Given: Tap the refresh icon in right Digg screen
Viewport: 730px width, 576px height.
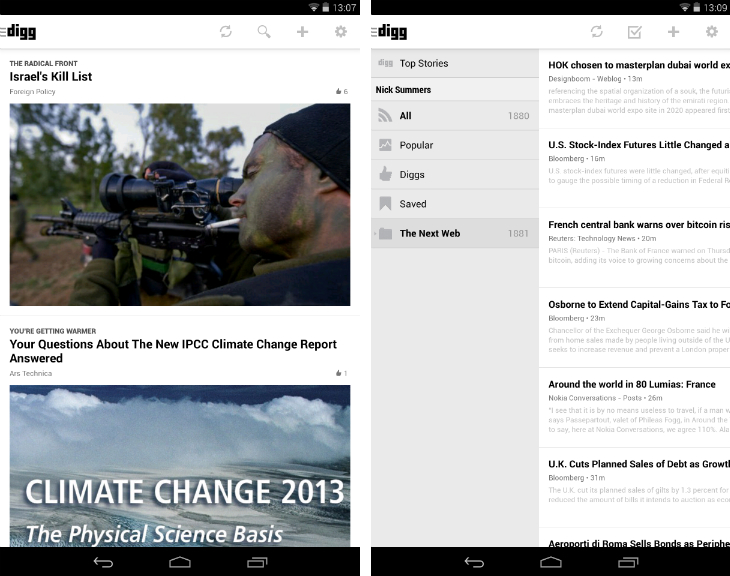Looking at the screenshot, I should tap(596, 32).
